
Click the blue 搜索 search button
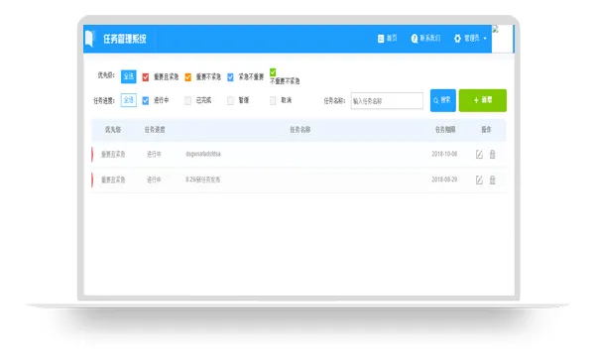[443, 100]
